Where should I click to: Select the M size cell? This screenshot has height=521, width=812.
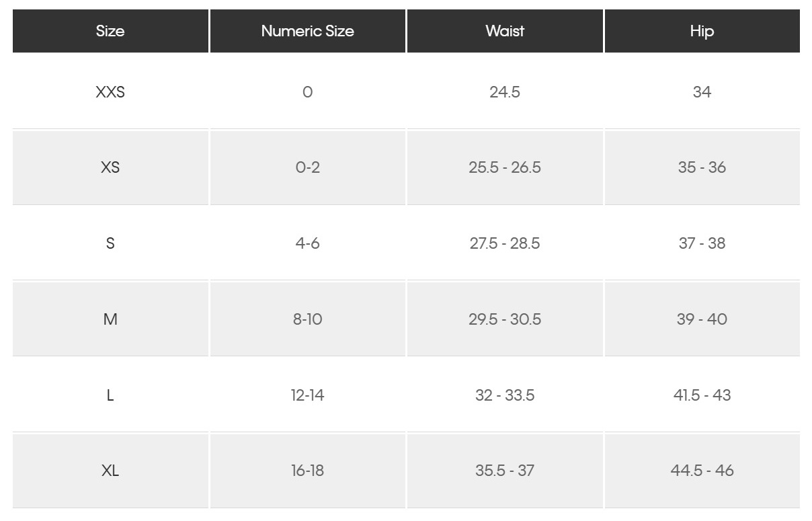click(x=110, y=319)
